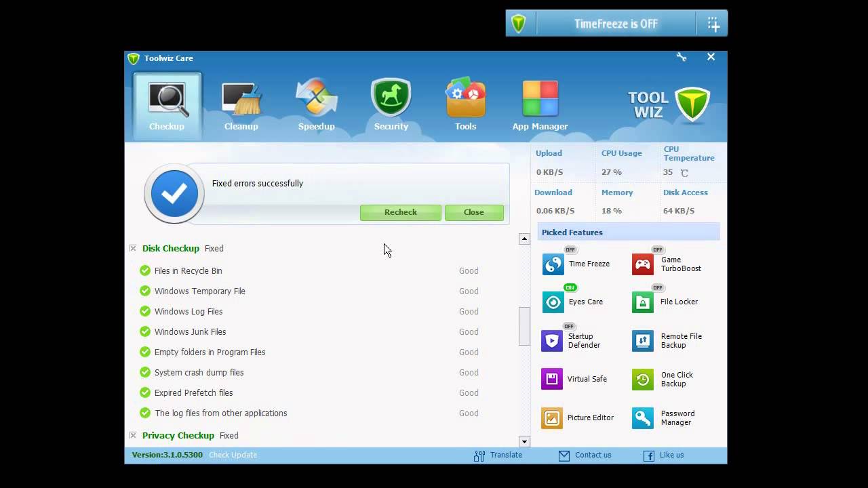
Task: Click the Recheck button
Action: click(401, 212)
